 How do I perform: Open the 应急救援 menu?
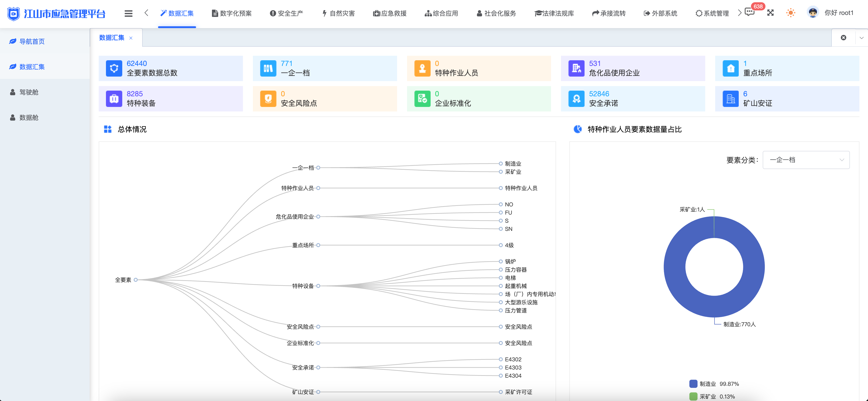click(x=390, y=14)
